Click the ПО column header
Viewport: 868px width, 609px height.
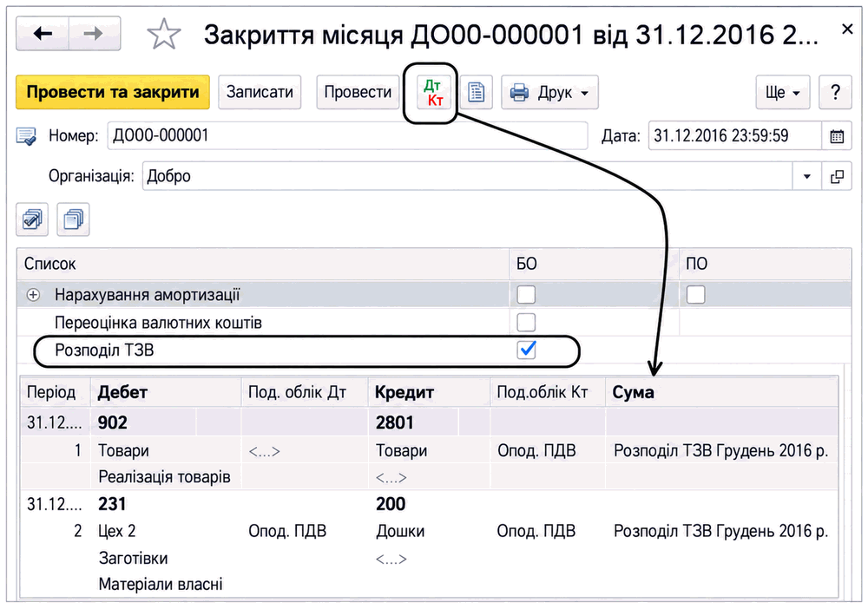[765, 264]
